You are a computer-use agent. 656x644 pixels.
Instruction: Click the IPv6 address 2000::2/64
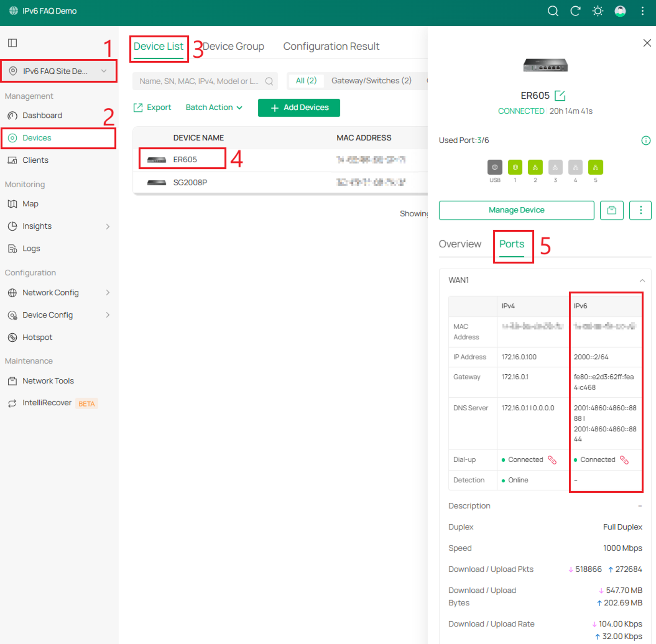tap(591, 357)
